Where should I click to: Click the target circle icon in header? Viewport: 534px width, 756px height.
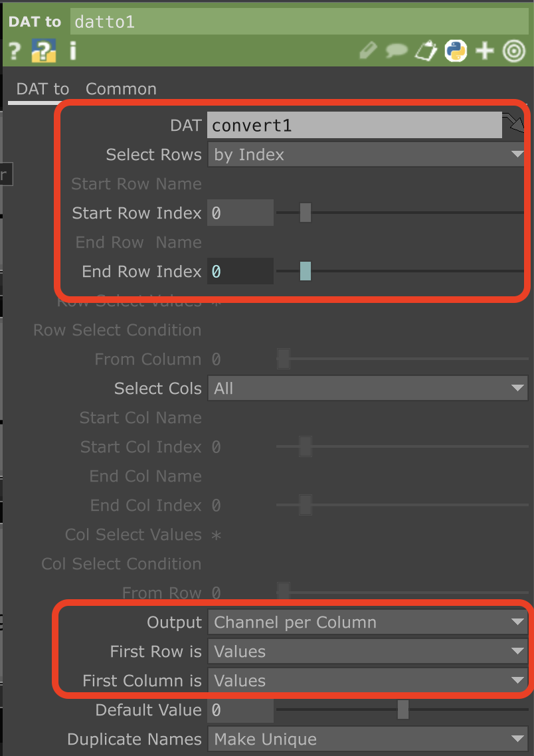point(514,50)
